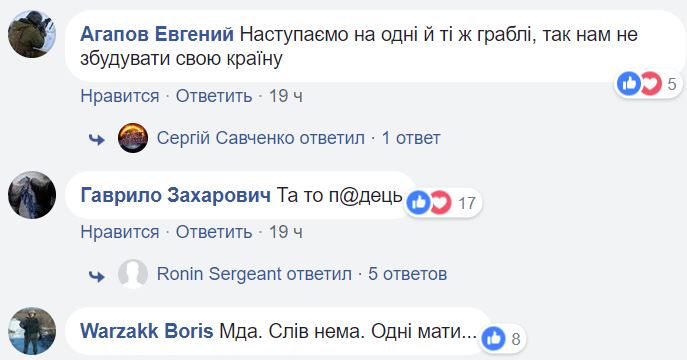Reply to Агапов Евгений using Ответить
The image size is (687, 360).
coord(214,96)
